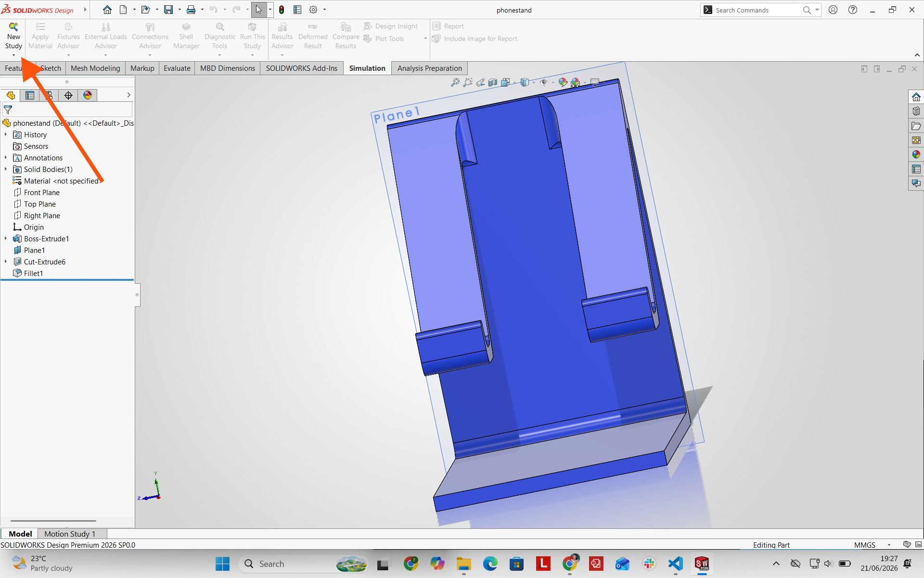The image size is (924, 578).
Task: Open the units MMGS dropdown arrow
Action: (x=889, y=545)
